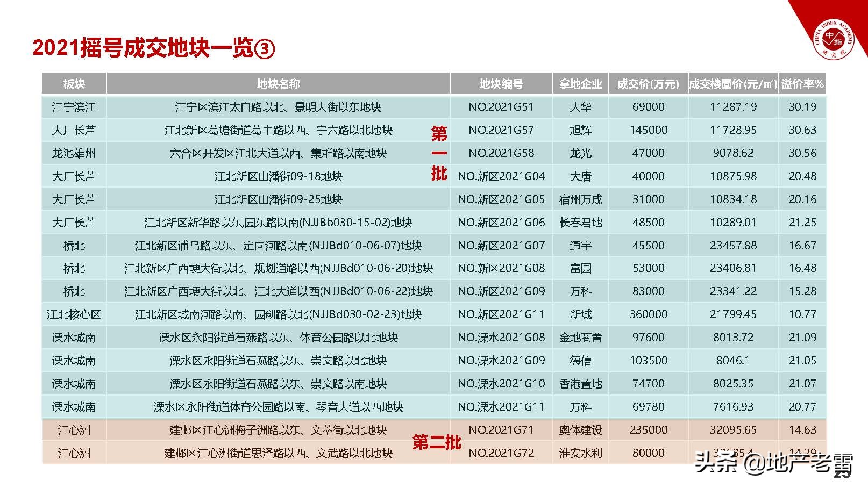This screenshot has width=868, height=488.
Task: Select the floor price 9078.62
Action: pos(733,153)
